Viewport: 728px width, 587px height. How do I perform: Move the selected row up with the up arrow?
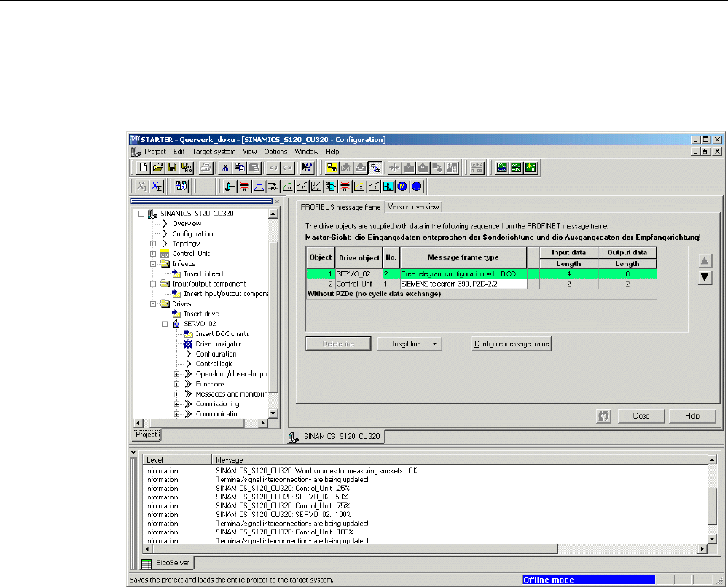point(705,261)
